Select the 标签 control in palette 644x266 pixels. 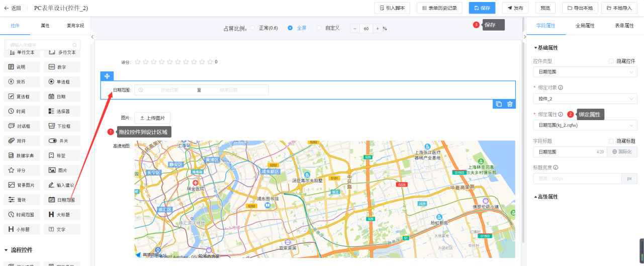tap(62, 156)
